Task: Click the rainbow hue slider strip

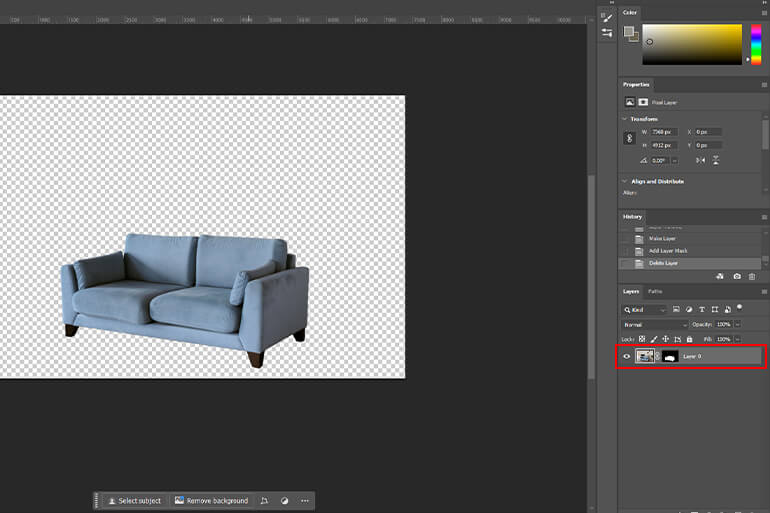Action: click(x=756, y=44)
